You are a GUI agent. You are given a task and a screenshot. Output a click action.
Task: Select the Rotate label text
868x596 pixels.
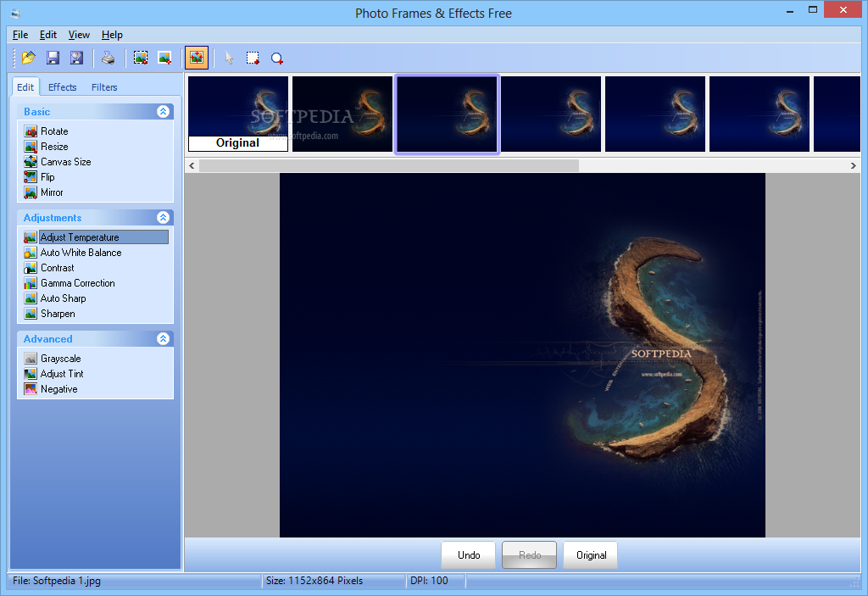[x=54, y=131]
